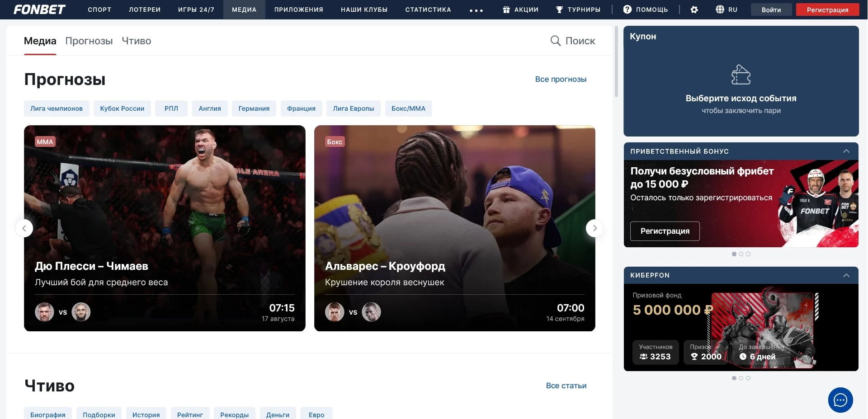Select the second welcome banner dot
The width and height of the screenshot is (868, 419).
(x=741, y=254)
